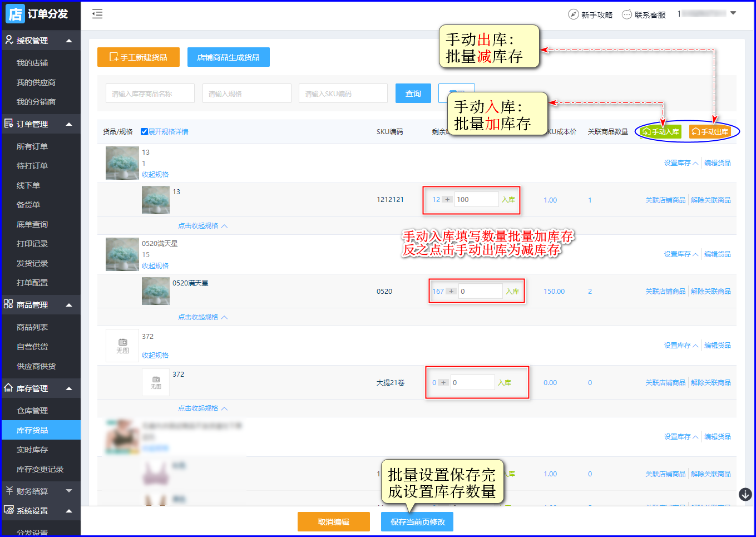This screenshot has height=537, width=756.
Task: Click the orange 手动出库 button
Action: click(x=710, y=132)
